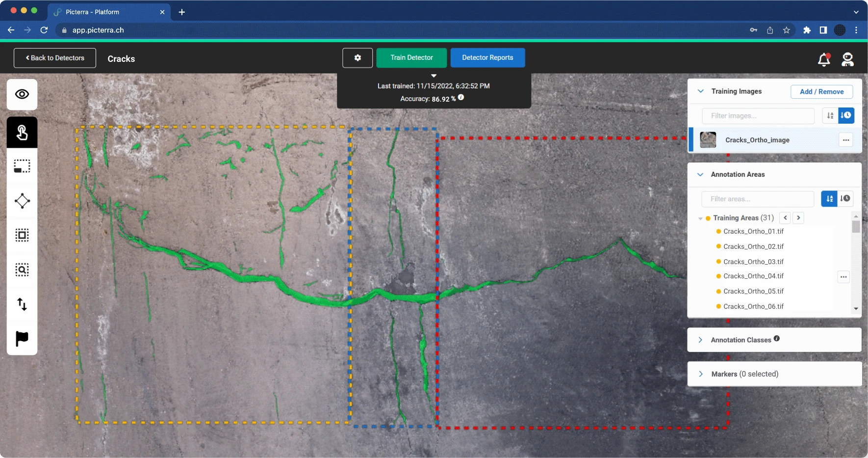Click Filter images input field

(x=758, y=116)
